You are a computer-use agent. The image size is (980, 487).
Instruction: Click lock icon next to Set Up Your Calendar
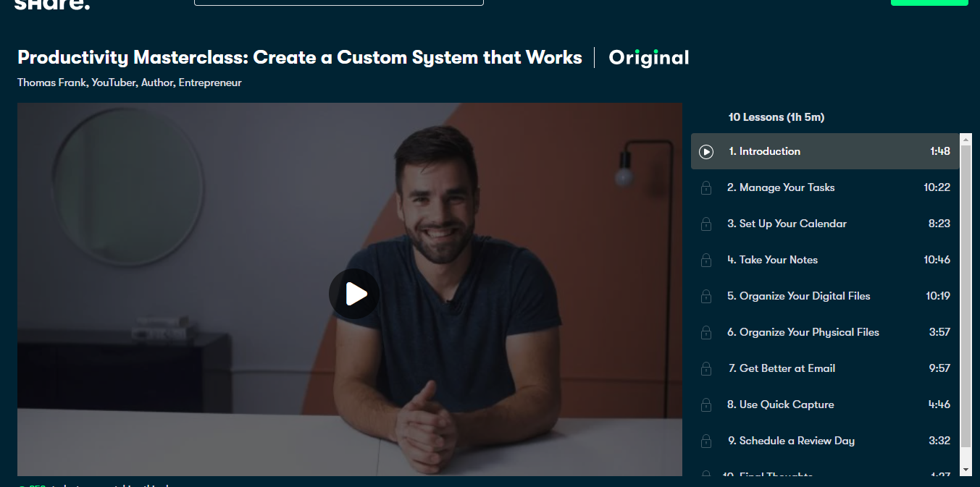pos(705,224)
